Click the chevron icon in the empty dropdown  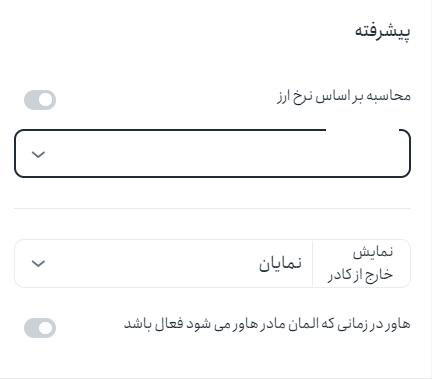click(38, 154)
